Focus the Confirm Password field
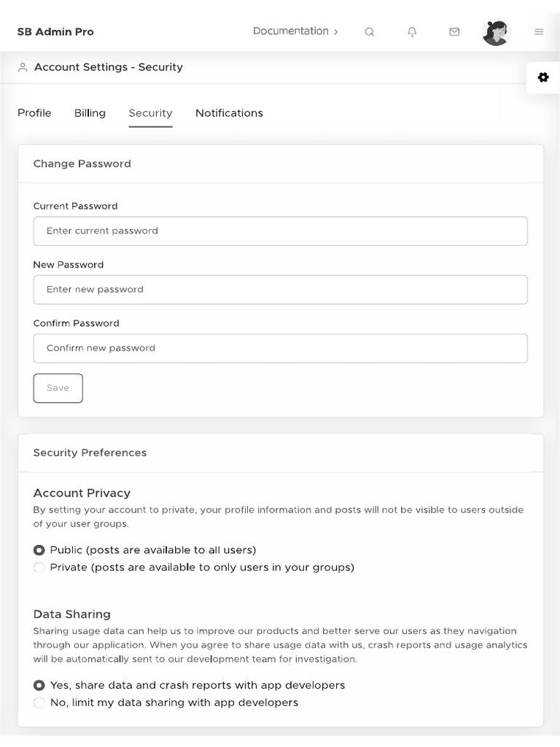Image resolution: width=560 pixels, height=747 pixels. click(x=280, y=349)
